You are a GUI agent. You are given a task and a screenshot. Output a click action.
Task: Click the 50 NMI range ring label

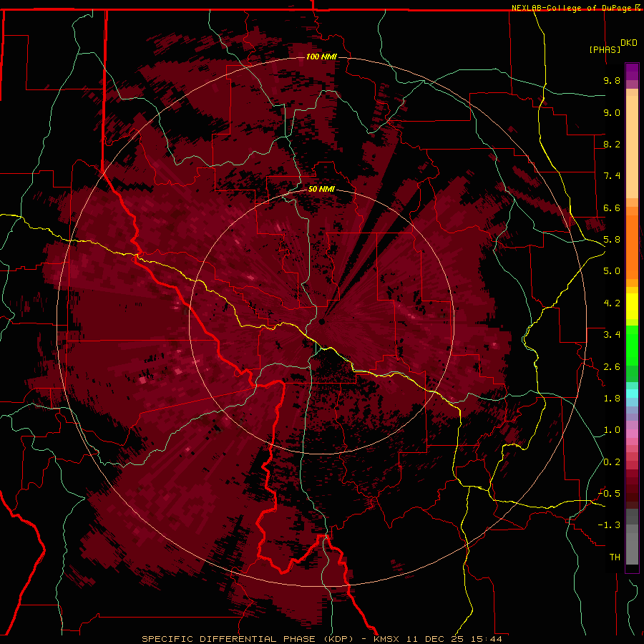pyautogui.click(x=321, y=189)
